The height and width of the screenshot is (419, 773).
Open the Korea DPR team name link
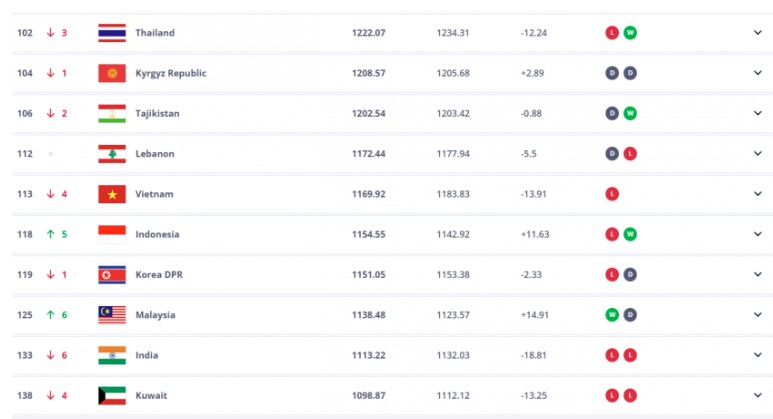click(159, 275)
